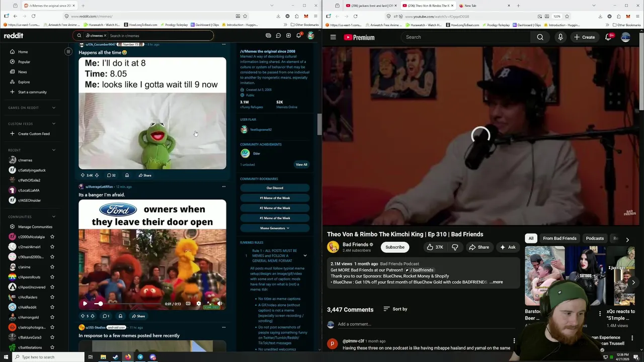
Task: Collapse Custom Feeds section
Action: pyautogui.click(x=54, y=124)
